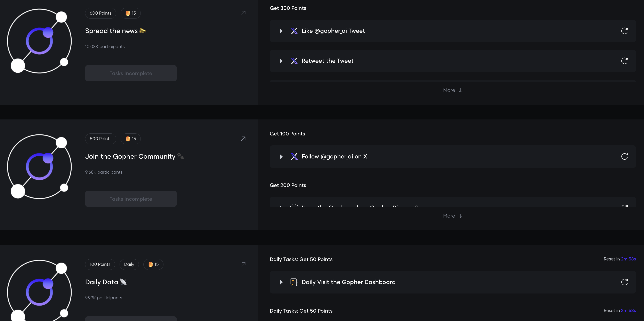The width and height of the screenshot is (644, 321).
Task: Open the Join the Gopher Community title
Action: [130, 156]
